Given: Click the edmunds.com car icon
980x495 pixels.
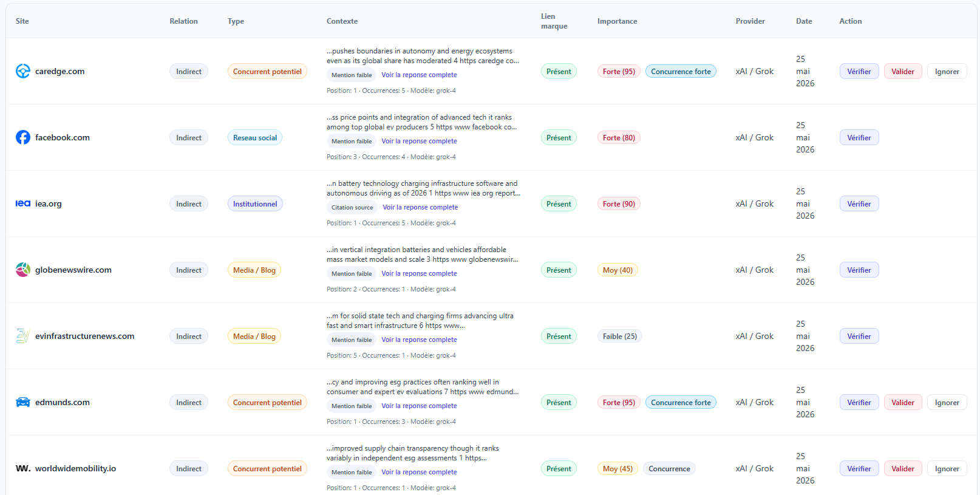Looking at the screenshot, I should (x=23, y=402).
